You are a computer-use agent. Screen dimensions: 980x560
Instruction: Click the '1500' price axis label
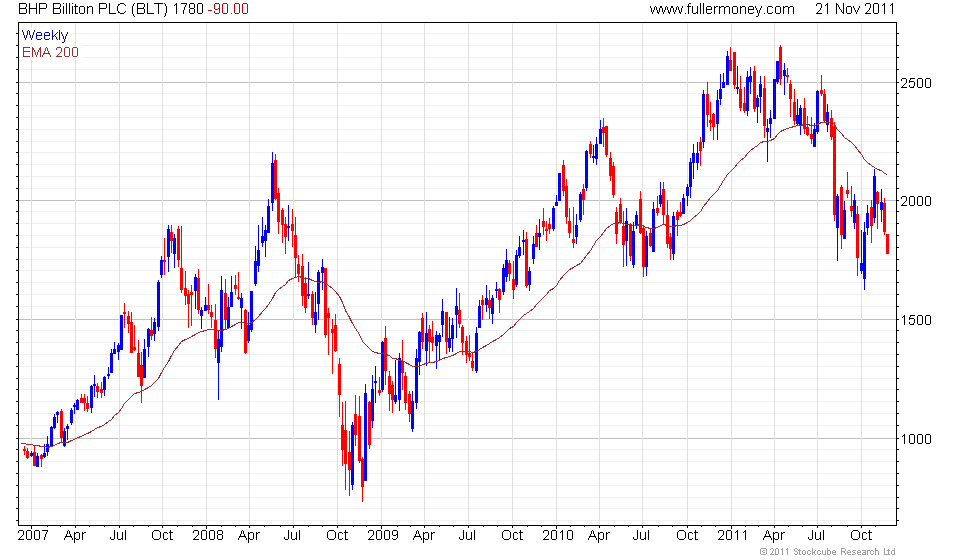point(916,320)
